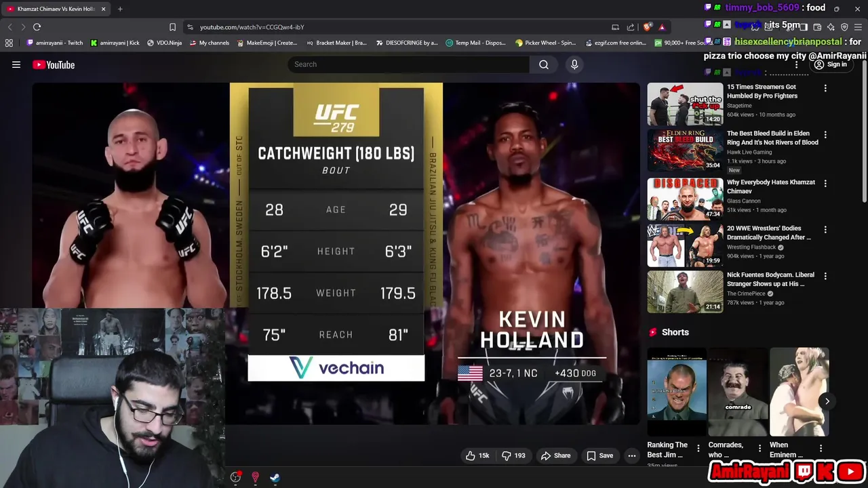Open the YouTube hamburger guide menu
868x488 pixels.
tap(16, 64)
